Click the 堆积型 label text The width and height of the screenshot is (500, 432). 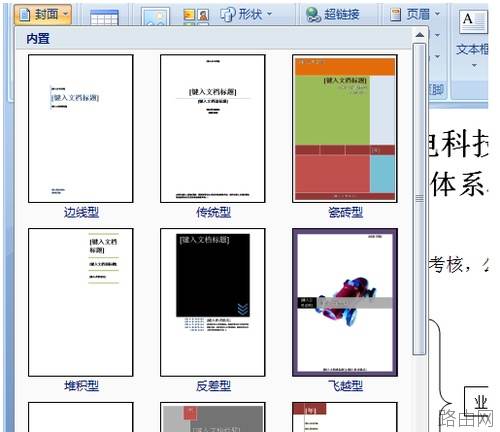click(81, 386)
